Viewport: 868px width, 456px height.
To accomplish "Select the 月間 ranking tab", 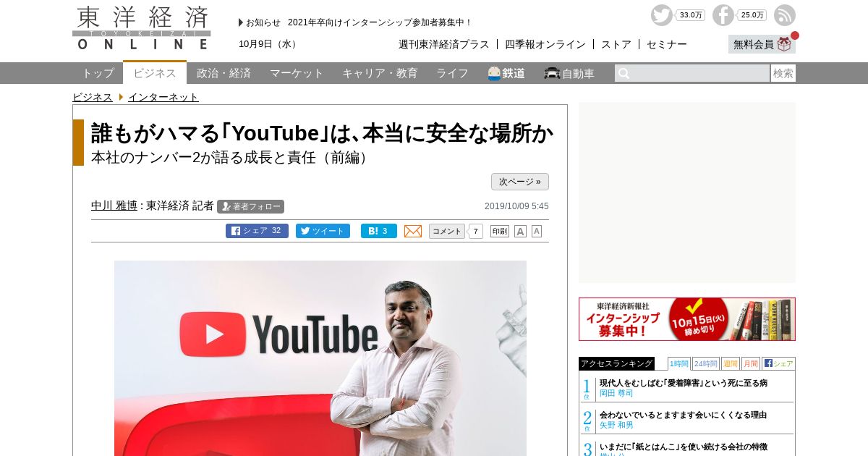I will 750,363.
